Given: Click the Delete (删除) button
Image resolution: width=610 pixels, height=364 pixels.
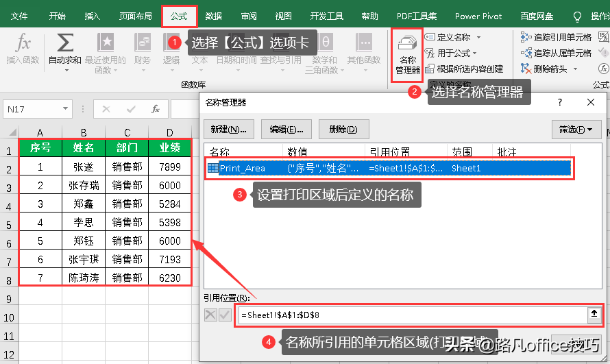Looking at the screenshot, I should click(343, 129).
